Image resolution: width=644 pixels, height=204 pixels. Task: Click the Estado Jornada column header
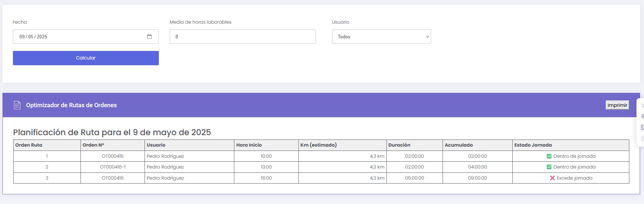click(x=571, y=145)
